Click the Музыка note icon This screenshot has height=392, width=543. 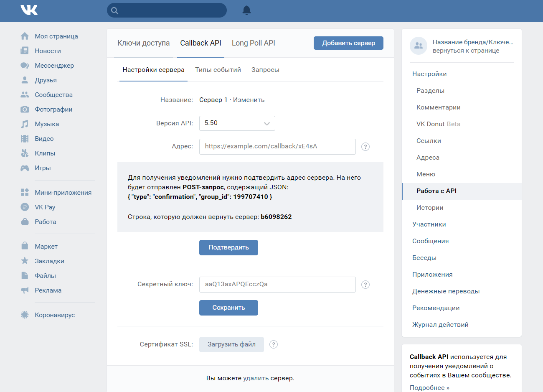point(25,124)
